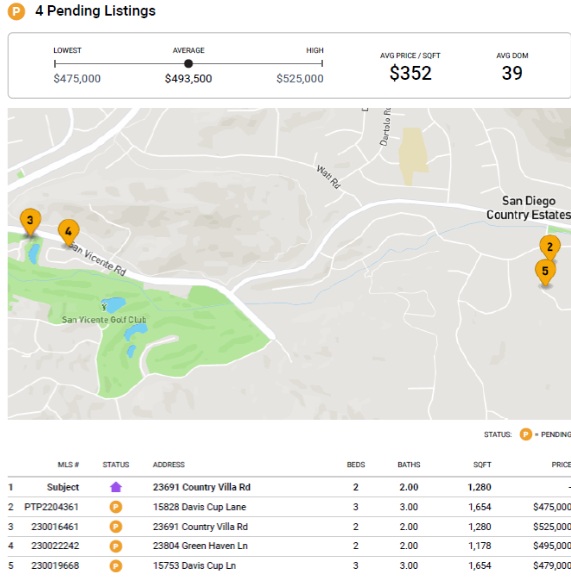Click address 15753 Davis Cup Ln

pyautogui.click(x=194, y=566)
